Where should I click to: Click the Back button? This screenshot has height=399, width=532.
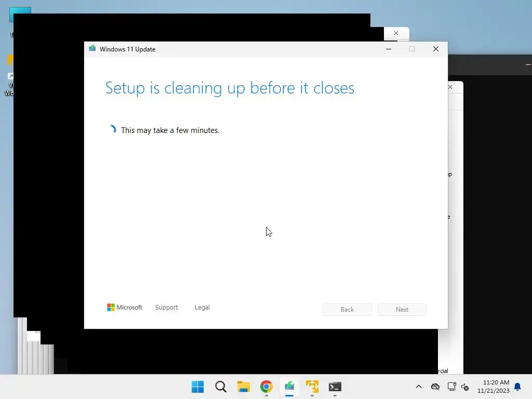[x=348, y=310]
